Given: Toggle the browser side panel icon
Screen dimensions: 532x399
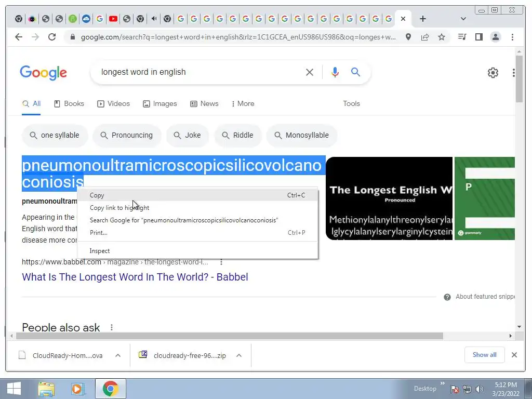Looking at the screenshot, I should click(x=478, y=37).
